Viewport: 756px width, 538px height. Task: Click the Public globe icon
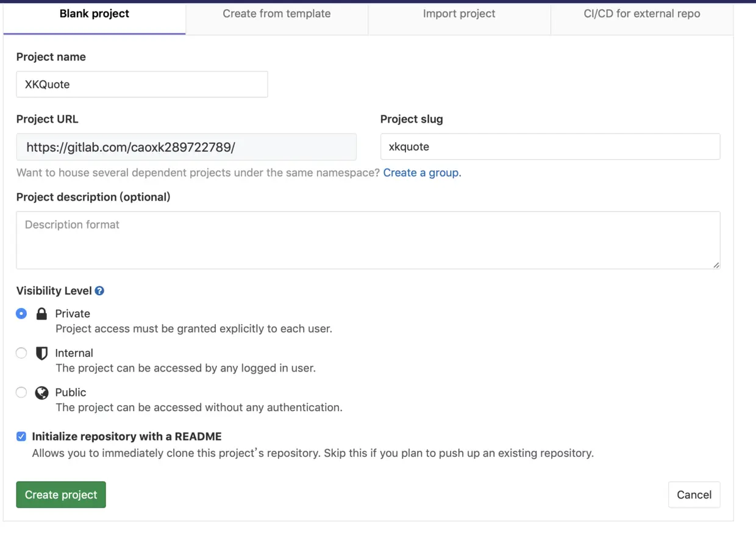[41, 393]
